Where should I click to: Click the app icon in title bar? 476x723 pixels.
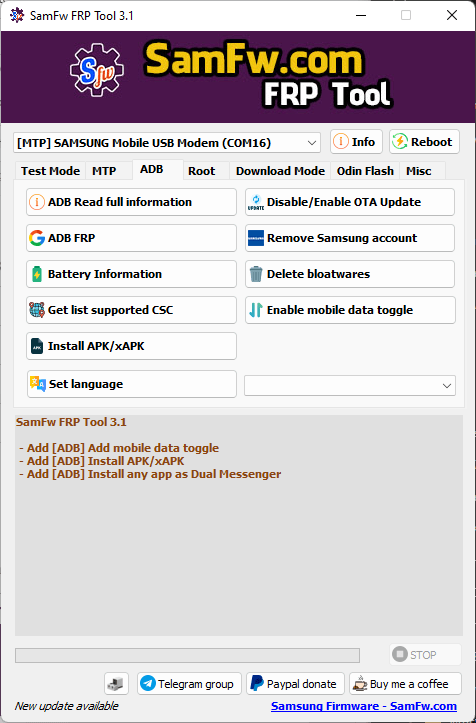point(17,15)
